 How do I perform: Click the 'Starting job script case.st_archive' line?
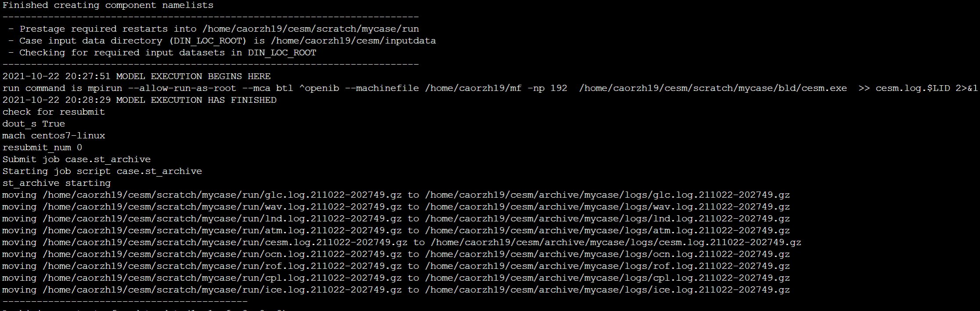tap(102, 171)
